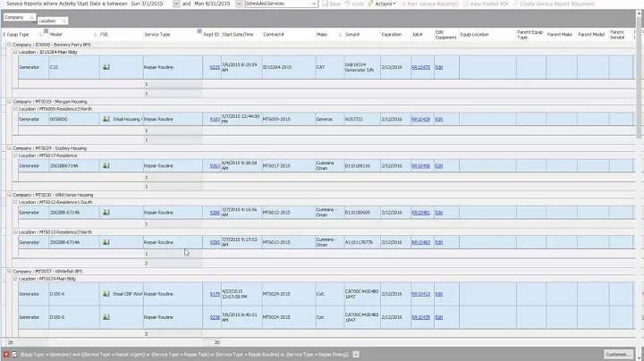Collapse Location ID15284-Main Bldg group

point(15,52)
